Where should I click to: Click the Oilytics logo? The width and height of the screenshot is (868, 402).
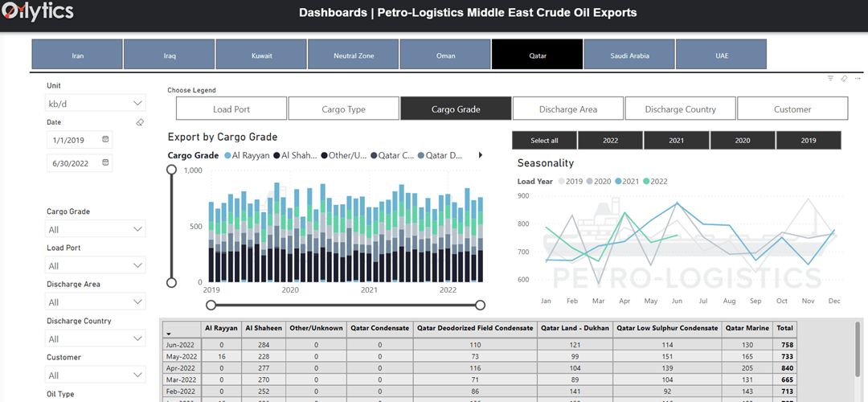coord(38,11)
